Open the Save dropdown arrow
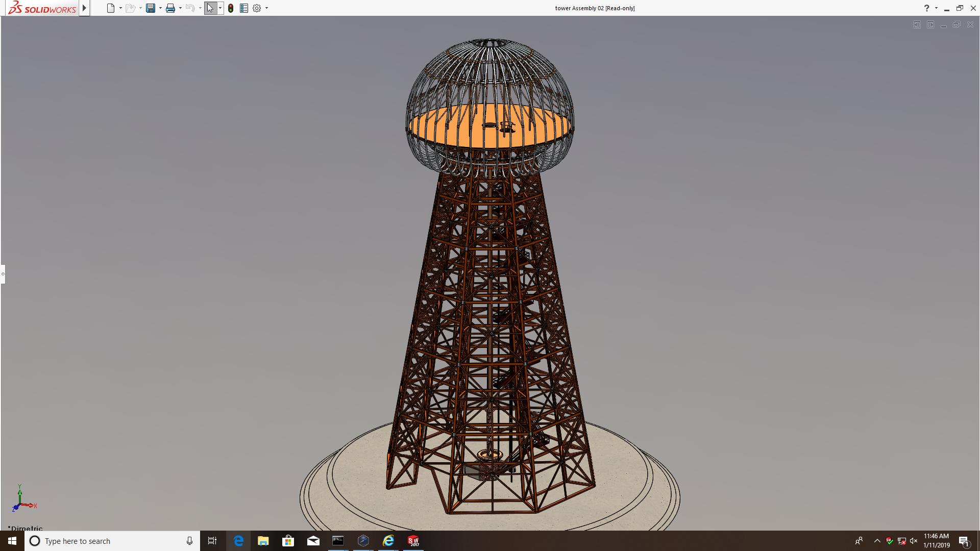980x551 pixels. tap(160, 8)
